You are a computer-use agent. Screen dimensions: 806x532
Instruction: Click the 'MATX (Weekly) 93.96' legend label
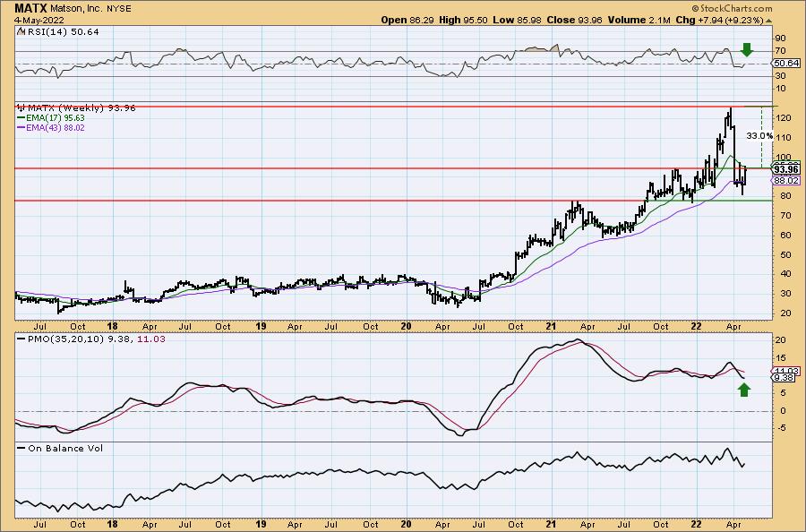81,108
